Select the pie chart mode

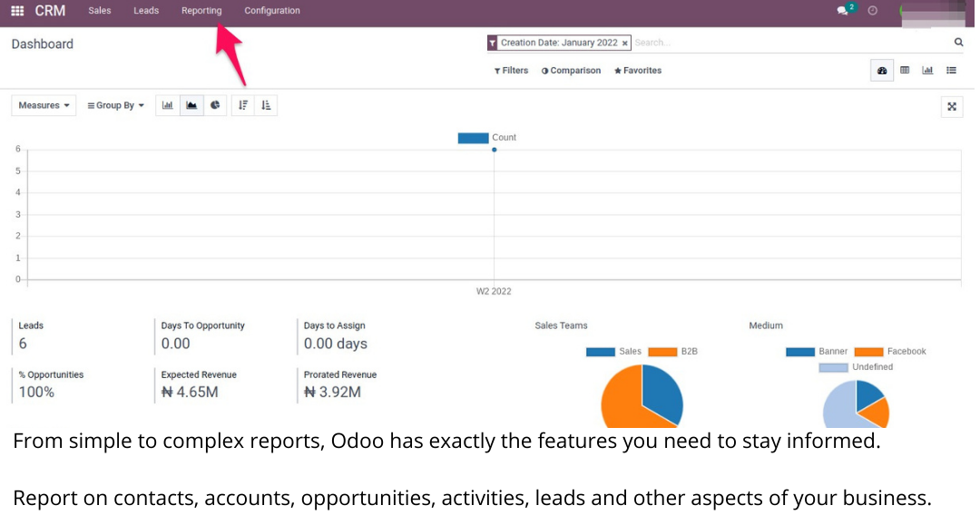pos(215,105)
